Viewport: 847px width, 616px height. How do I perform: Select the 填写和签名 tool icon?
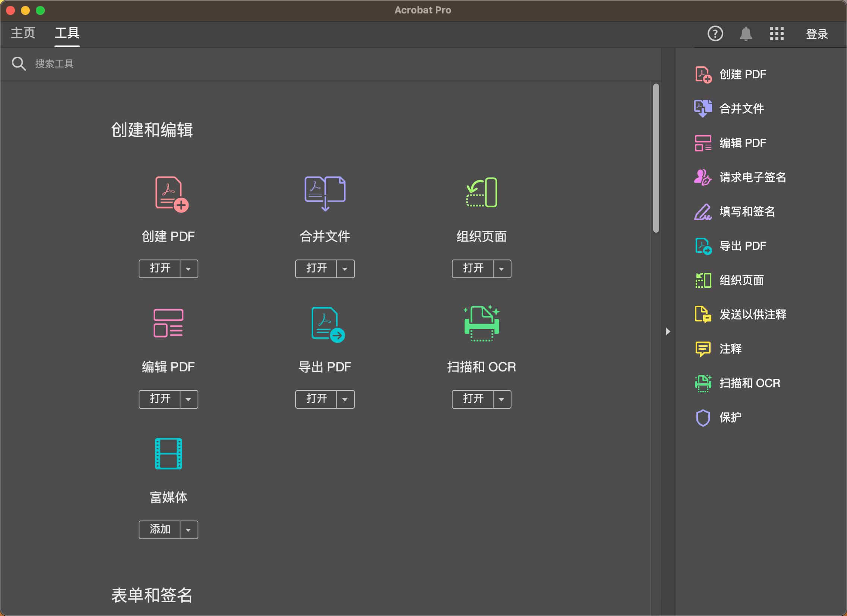click(x=702, y=211)
